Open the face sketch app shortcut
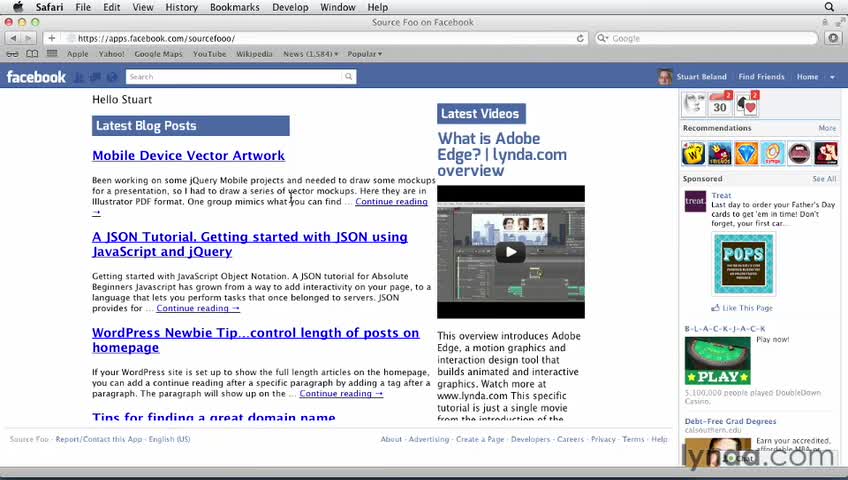Image resolution: width=848 pixels, height=480 pixels. tap(694, 103)
